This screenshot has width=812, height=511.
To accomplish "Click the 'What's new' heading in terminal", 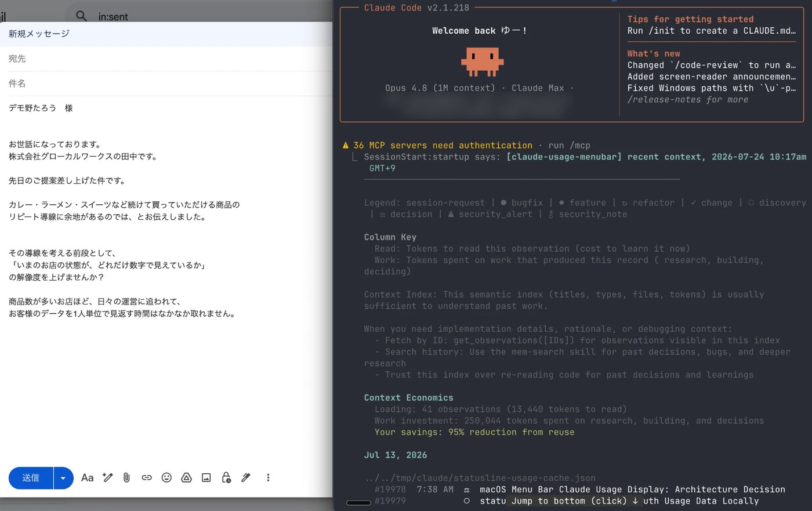I will click(x=654, y=53).
